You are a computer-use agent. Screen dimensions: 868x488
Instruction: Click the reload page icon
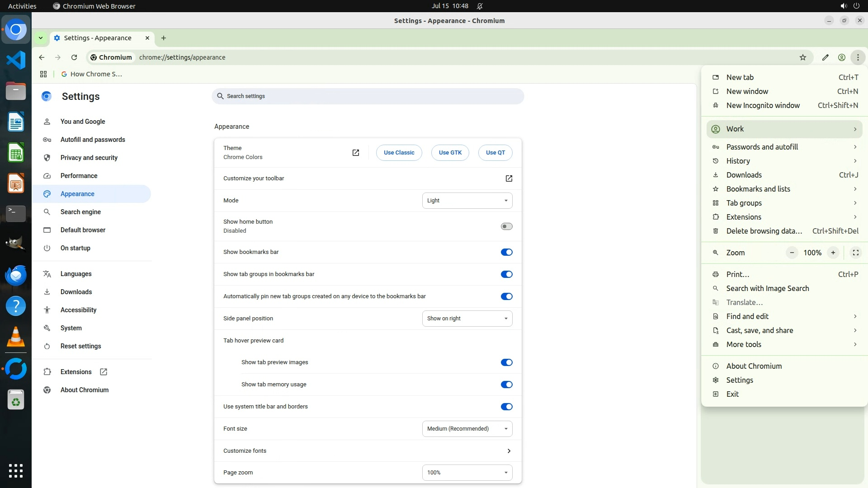click(74, 57)
